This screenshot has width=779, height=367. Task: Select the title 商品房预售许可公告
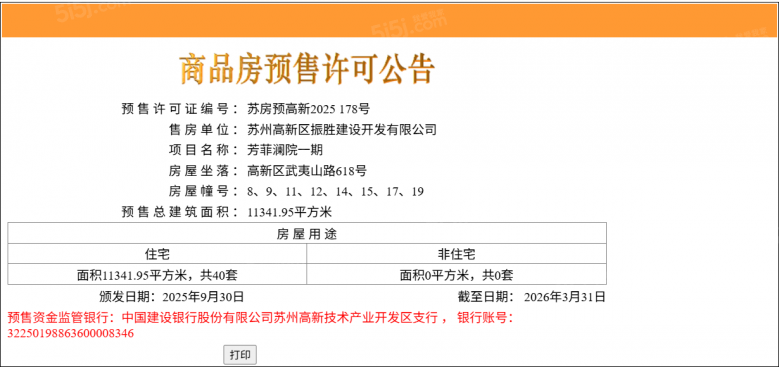point(307,69)
